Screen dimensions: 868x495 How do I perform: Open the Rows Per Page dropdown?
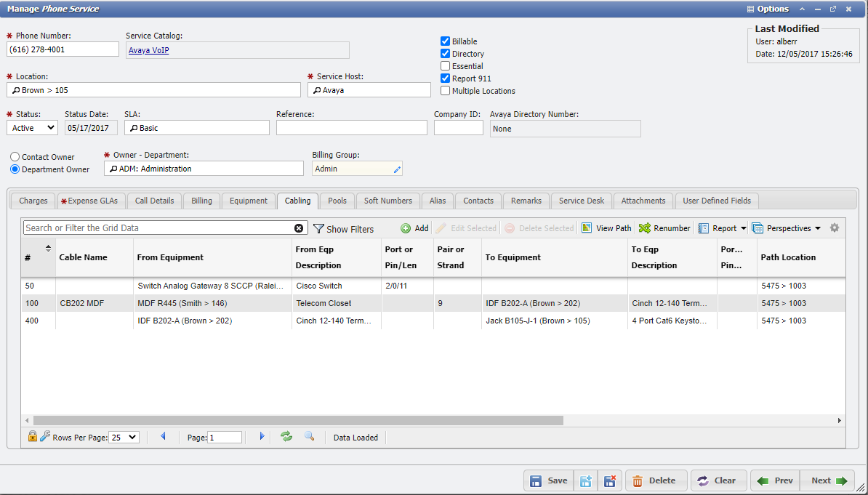tap(124, 438)
